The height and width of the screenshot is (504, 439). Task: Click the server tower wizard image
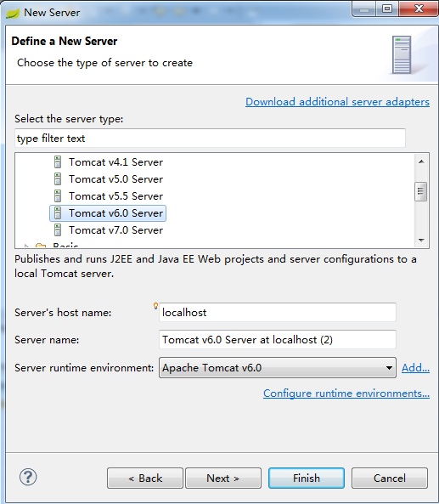tap(402, 55)
